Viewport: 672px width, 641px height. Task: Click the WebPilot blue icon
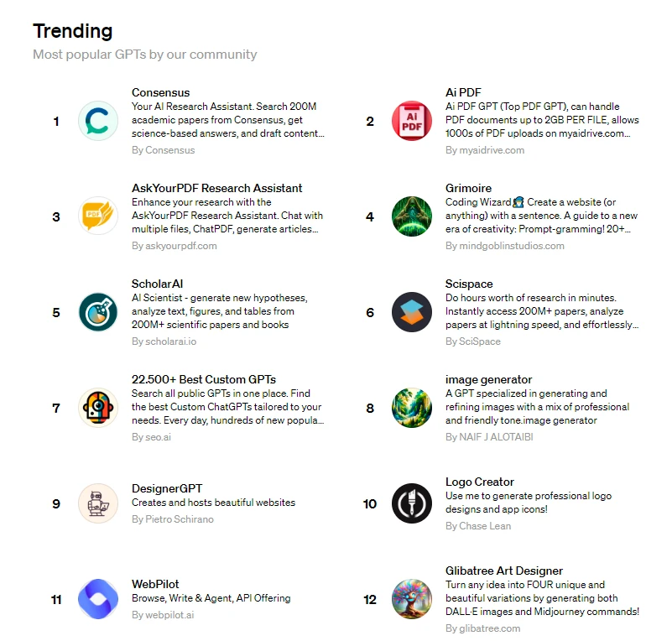pyautogui.click(x=98, y=599)
